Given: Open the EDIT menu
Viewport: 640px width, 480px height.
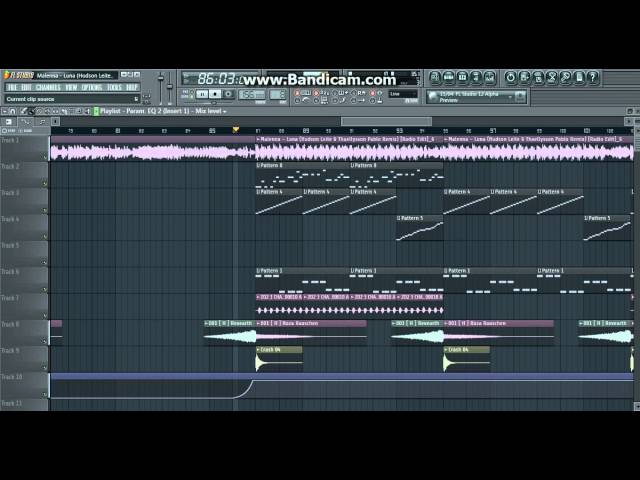Looking at the screenshot, I should pyautogui.click(x=26, y=87).
